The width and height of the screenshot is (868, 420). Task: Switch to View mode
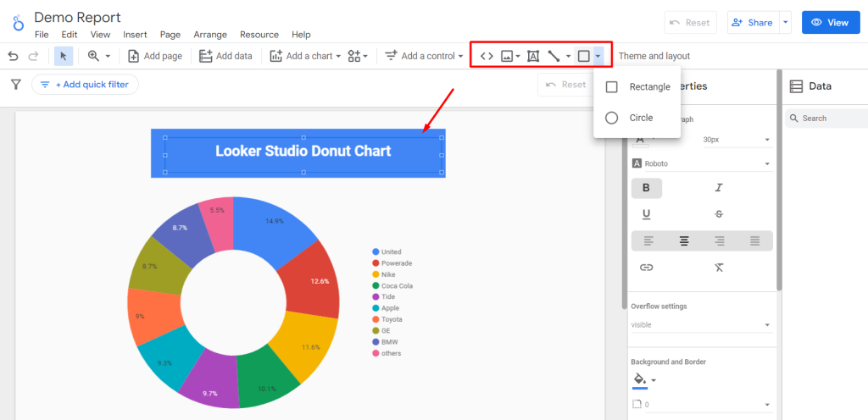[x=831, y=23]
